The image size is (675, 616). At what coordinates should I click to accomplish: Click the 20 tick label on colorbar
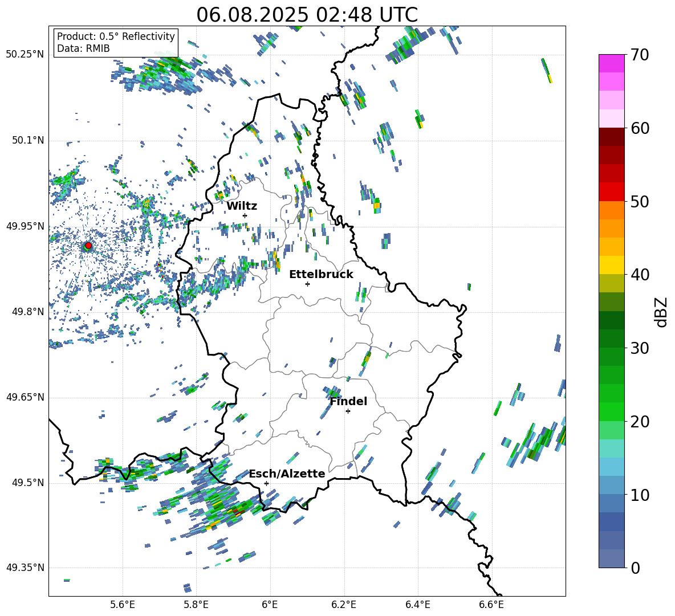639,421
